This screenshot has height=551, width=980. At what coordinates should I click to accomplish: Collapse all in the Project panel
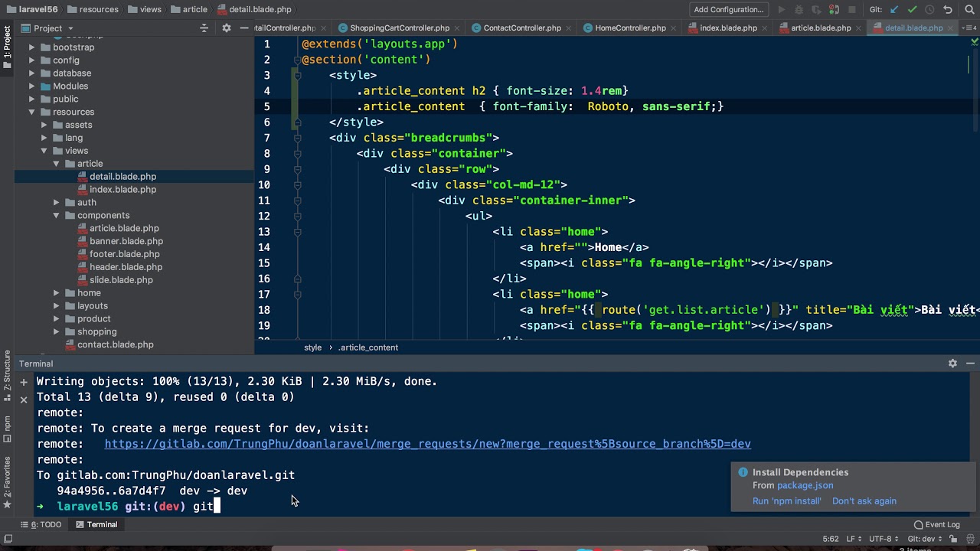pyautogui.click(x=204, y=28)
